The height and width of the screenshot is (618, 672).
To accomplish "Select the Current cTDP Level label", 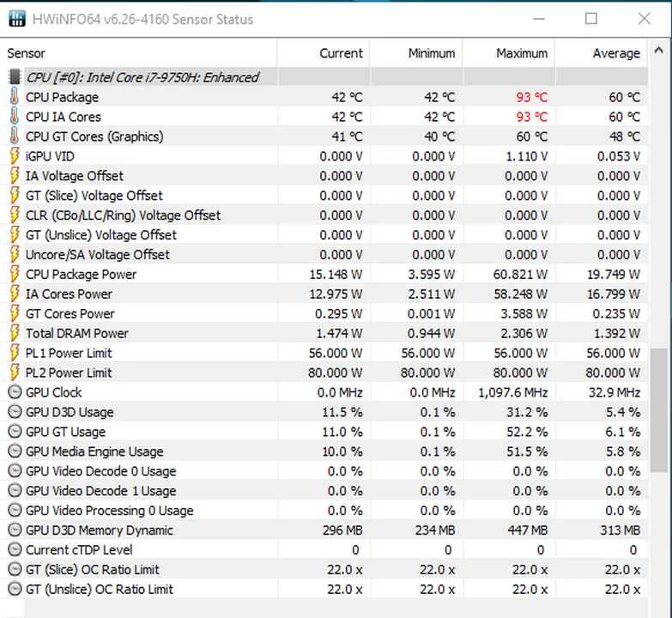I will (79, 550).
